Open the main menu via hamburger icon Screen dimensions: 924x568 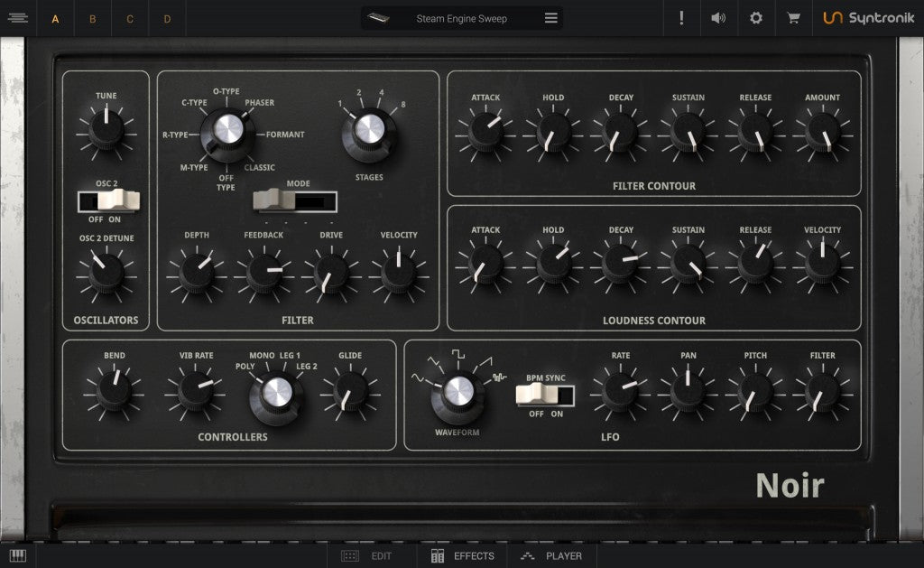(x=18, y=17)
